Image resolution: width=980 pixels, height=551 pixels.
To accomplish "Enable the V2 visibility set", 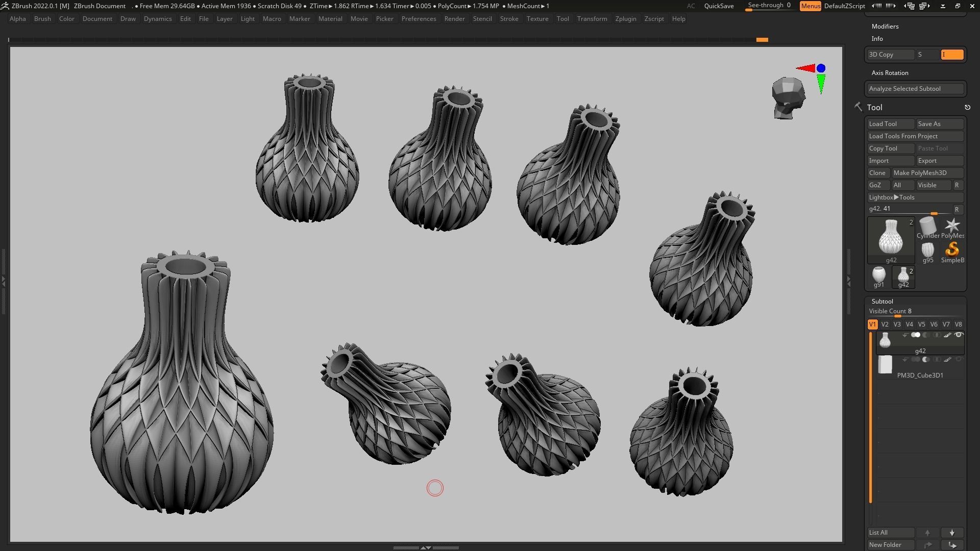I will tap(885, 324).
